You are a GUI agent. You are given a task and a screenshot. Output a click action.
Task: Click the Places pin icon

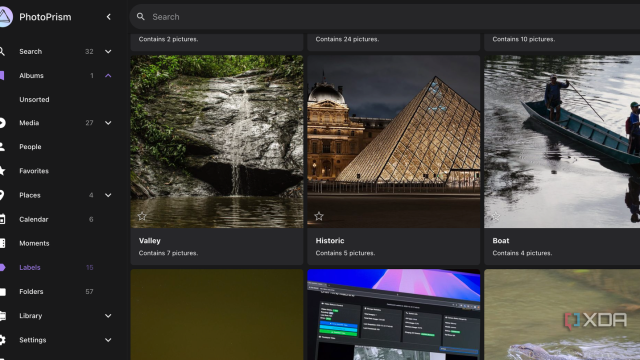(2, 195)
